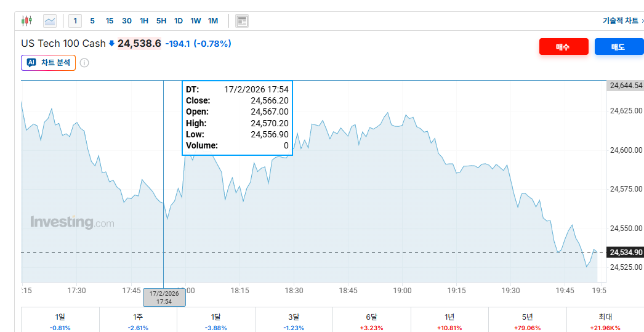The image size is (644, 332).
Task: Select the area chart type icon
Action: (50, 21)
